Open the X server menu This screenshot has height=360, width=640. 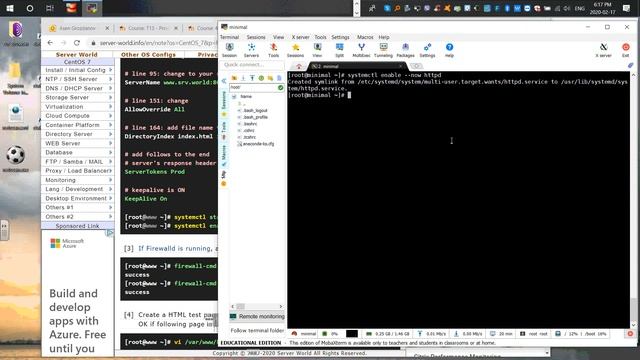tap(300, 37)
